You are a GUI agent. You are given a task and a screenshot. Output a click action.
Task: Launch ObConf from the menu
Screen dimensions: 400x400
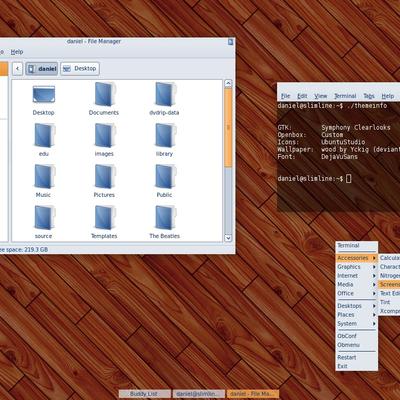coord(356,336)
